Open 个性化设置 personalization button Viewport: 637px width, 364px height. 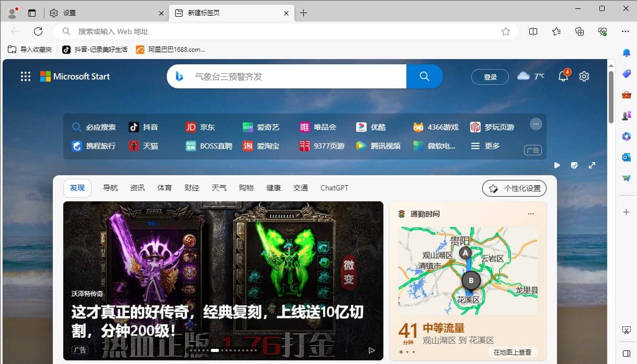[515, 188]
